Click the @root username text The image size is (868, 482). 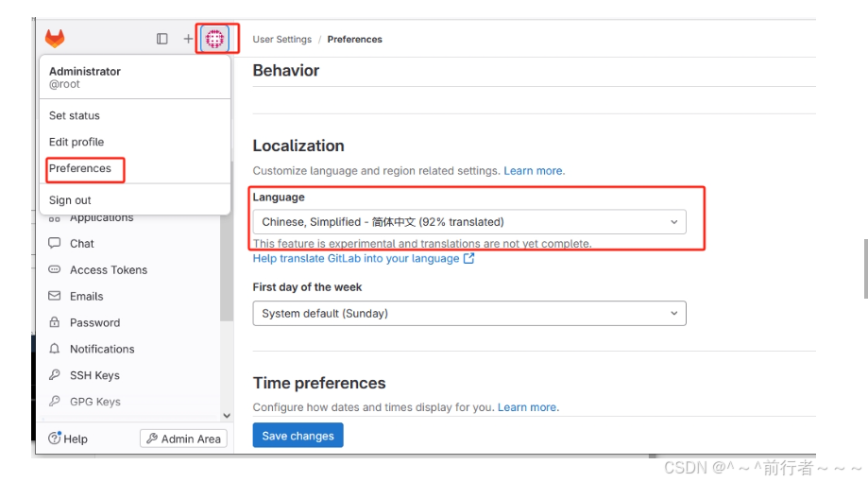point(64,84)
